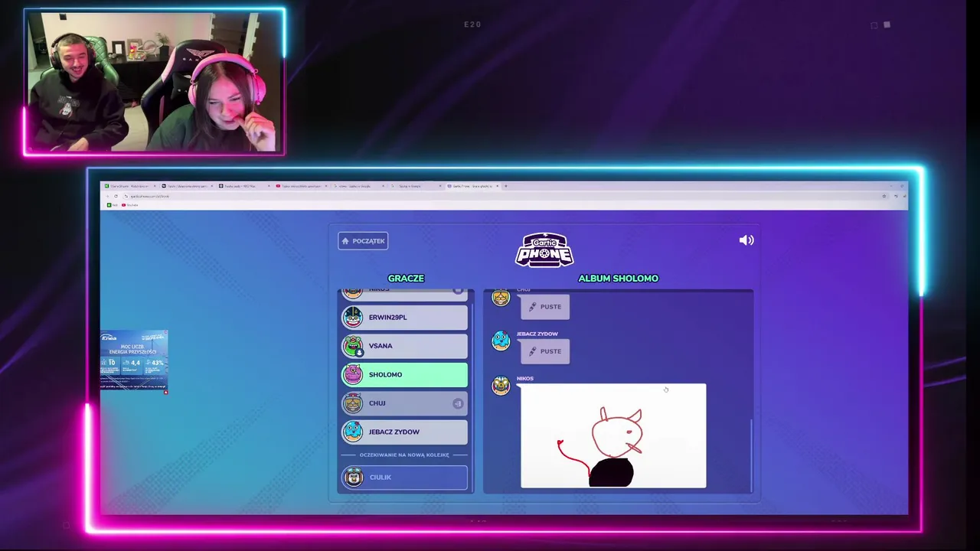Click the second PUSTE bubble in the album
The image size is (980, 551).
545,351
